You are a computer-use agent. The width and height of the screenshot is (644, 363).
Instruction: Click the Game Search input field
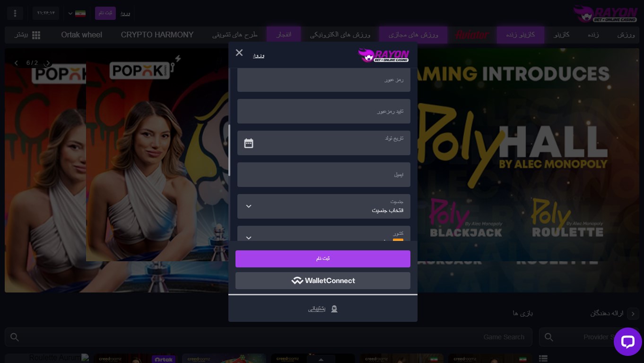click(269, 337)
